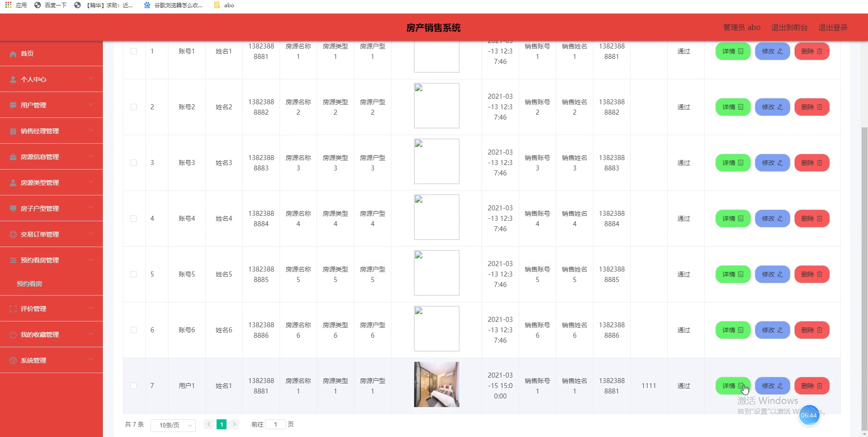Click the person icon beside 个人中心
This screenshot has height=437, width=868.
point(13,79)
